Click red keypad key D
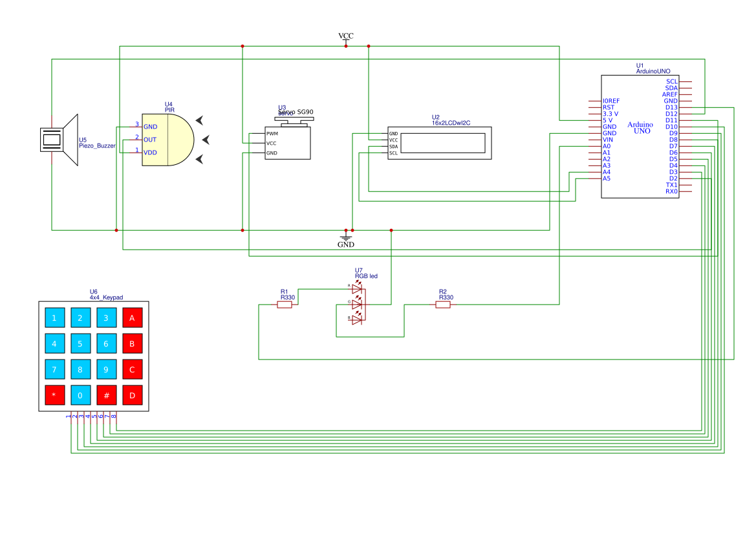The height and width of the screenshot is (534, 756). click(132, 395)
